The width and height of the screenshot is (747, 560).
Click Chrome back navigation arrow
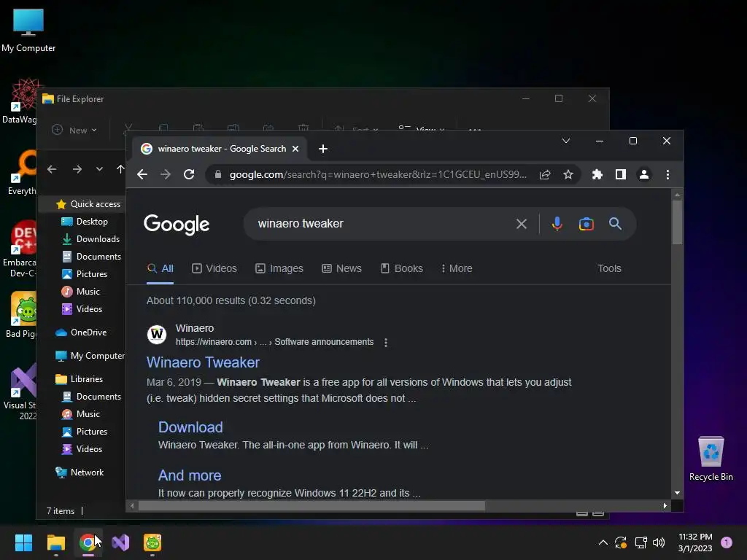tap(142, 174)
